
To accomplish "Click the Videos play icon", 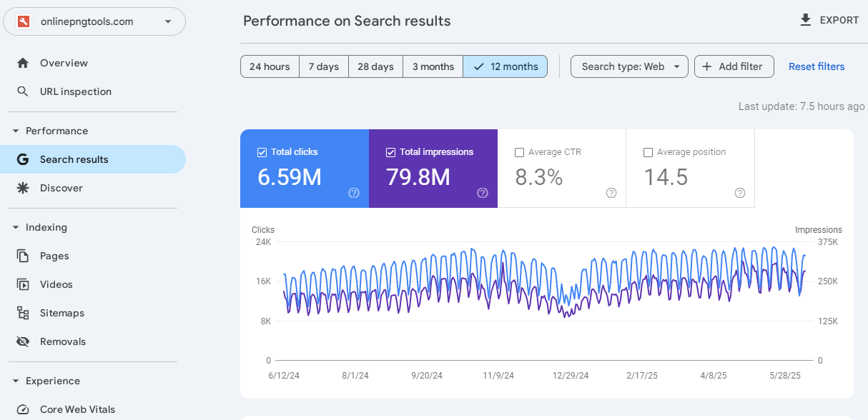I will pyautogui.click(x=23, y=284).
